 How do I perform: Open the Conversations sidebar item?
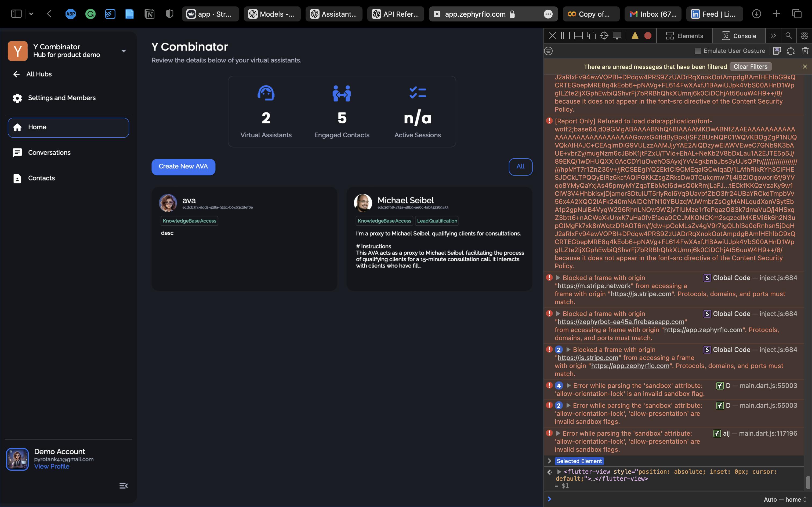pyautogui.click(x=49, y=153)
